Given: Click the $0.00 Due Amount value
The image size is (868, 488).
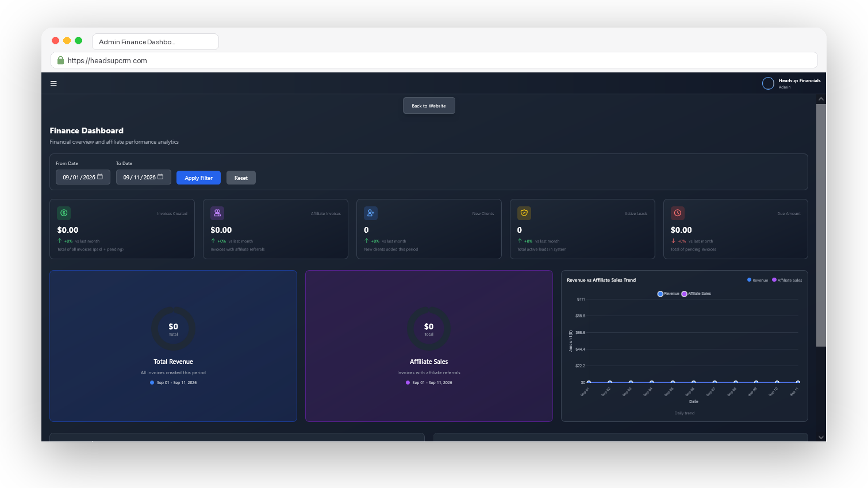Looking at the screenshot, I should coord(681,230).
